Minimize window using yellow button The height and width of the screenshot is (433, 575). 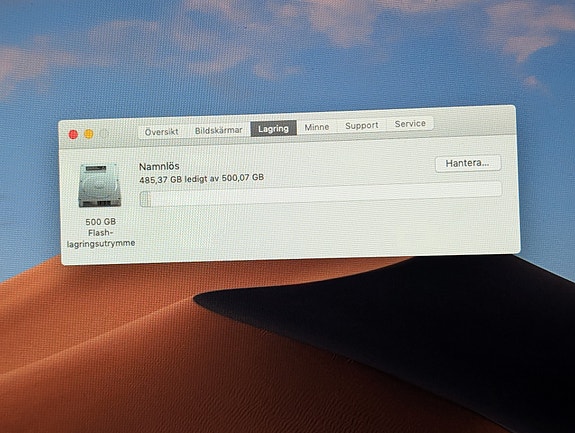89,134
